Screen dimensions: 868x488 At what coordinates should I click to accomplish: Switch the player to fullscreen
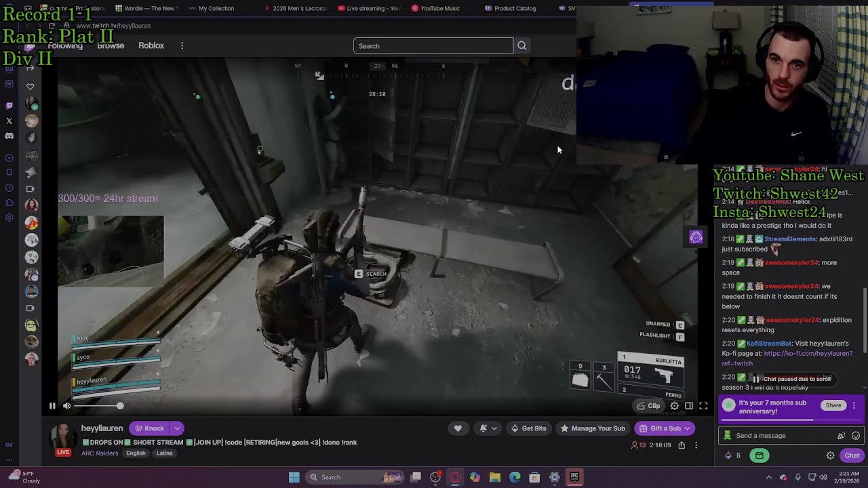click(x=703, y=406)
